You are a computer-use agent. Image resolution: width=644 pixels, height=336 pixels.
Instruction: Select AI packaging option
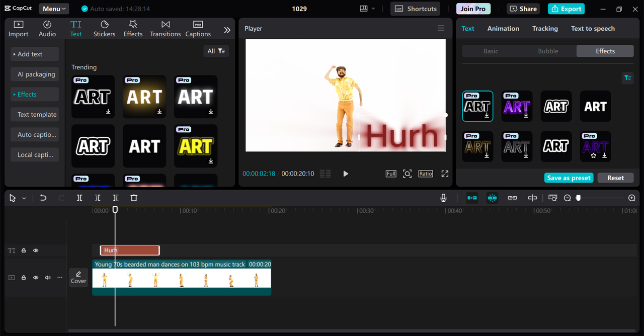[35, 74]
